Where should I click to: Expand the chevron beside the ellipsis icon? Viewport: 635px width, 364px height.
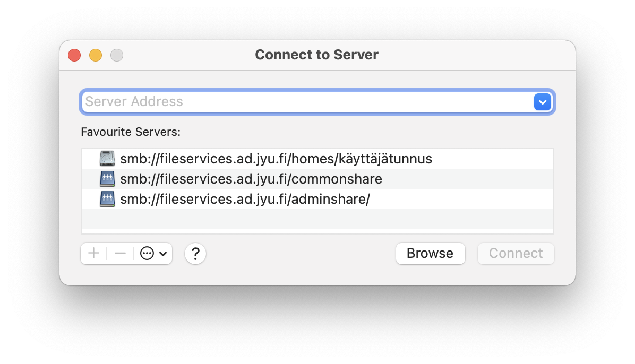pos(163,254)
